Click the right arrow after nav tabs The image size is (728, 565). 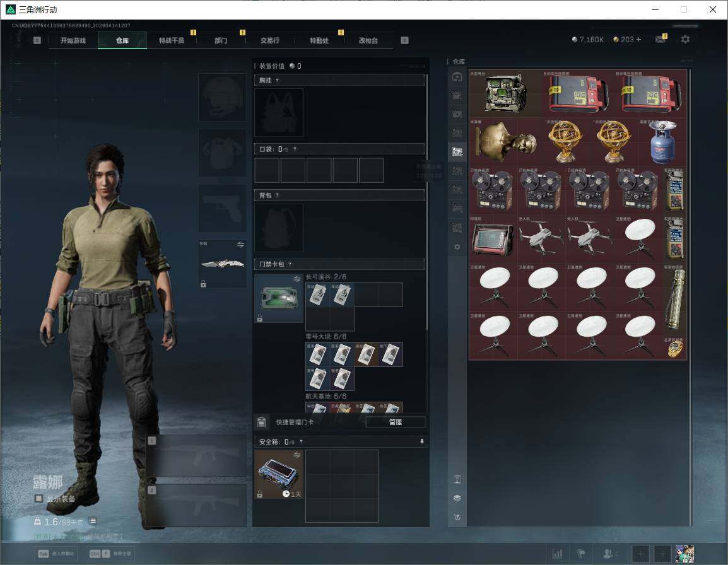pyautogui.click(x=404, y=40)
